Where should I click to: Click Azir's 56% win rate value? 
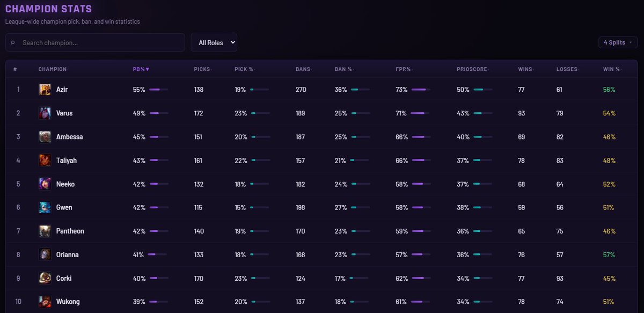[609, 90]
